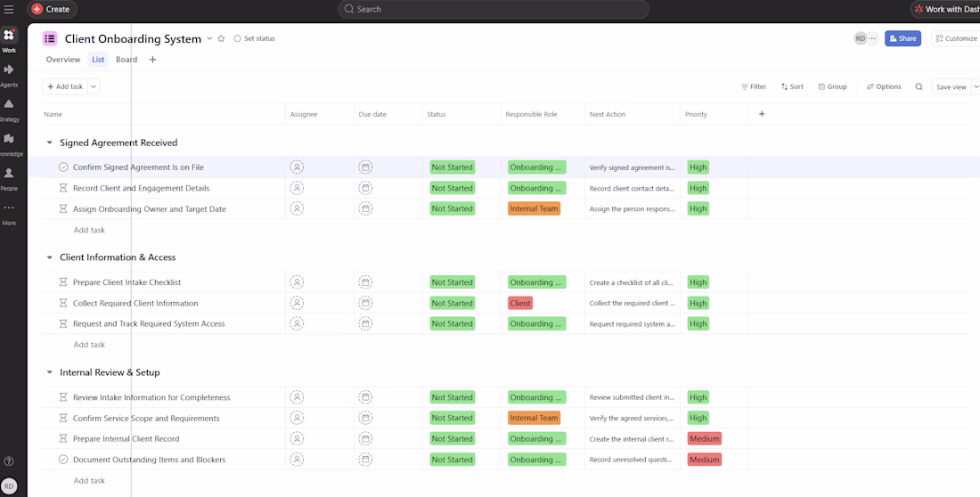This screenshot has height=497, width=980.
Task: Open the Status dropdown for Prepare Internal Client Record
Action: pos(452,439)
